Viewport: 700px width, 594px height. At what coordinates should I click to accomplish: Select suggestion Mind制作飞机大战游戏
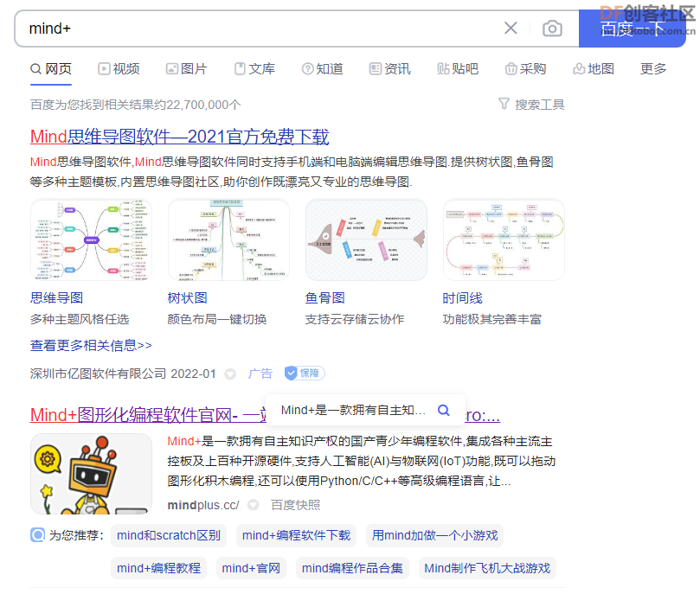pos(487,568)
